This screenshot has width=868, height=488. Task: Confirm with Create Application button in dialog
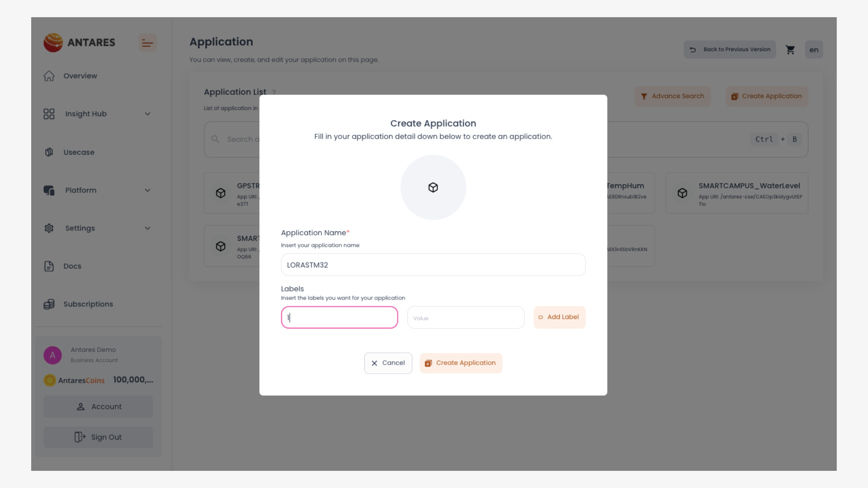(461, 363)
